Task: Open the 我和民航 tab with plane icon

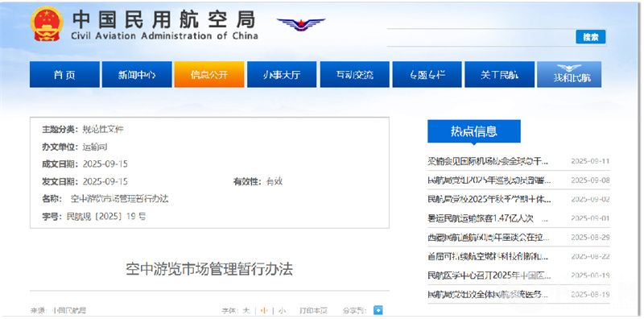Action: click(x=569, y=74)
